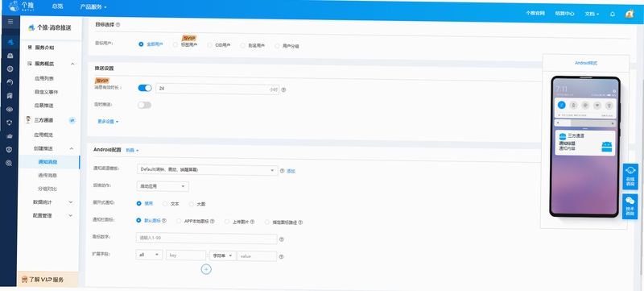The image size is (644, 291).
Task: Click 添加 link beside template dropdown
Action: click(x=291, y=171)
